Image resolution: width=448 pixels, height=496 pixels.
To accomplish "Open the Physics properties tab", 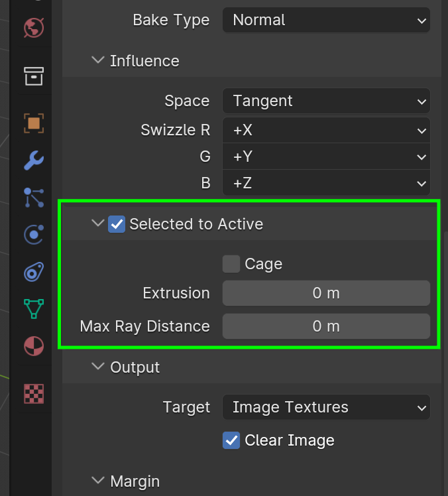I will coord(34,234).
